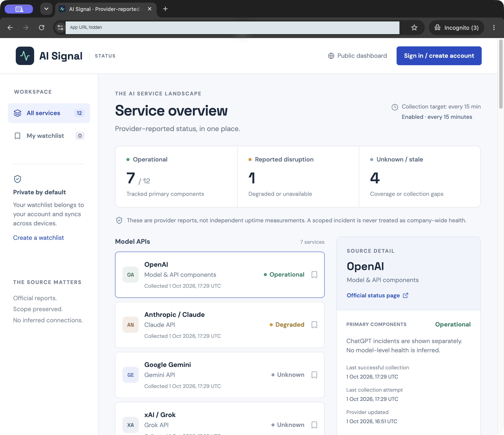The height and width of the screenshot is (435, 504).
Task: Toggle the watchlist bookmark on the OpenAI card
Action: [x=314, y=275]
